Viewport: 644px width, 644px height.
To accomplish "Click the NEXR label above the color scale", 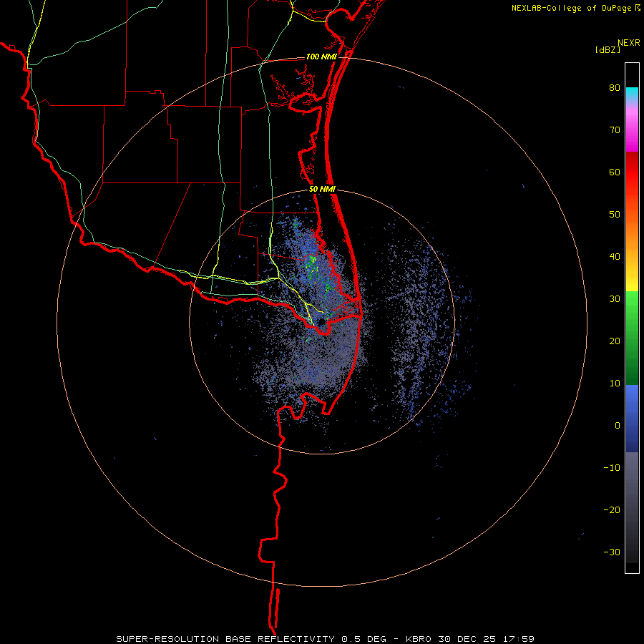I will pos(628,43).
